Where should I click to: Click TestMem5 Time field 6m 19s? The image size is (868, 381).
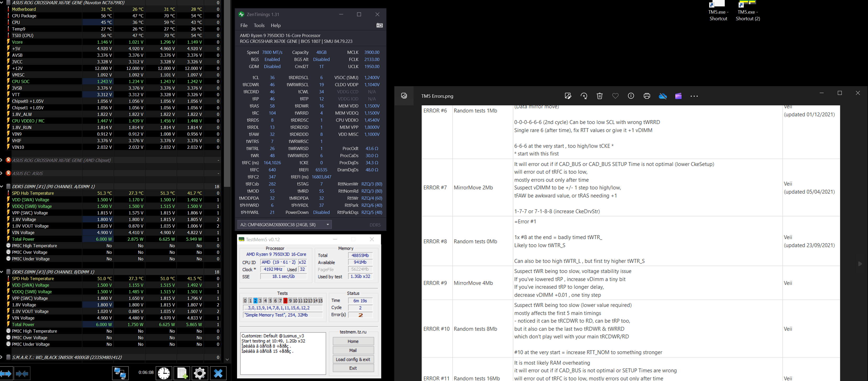click(360, 300)
